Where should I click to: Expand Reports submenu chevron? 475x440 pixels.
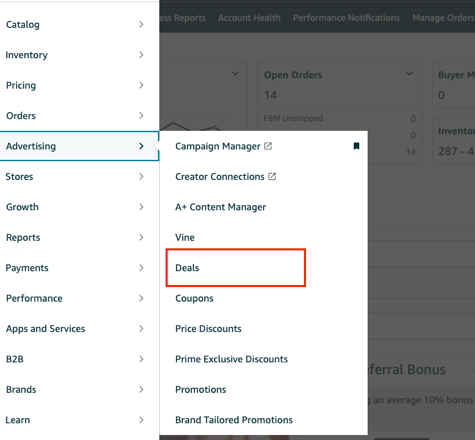[141, 237]
